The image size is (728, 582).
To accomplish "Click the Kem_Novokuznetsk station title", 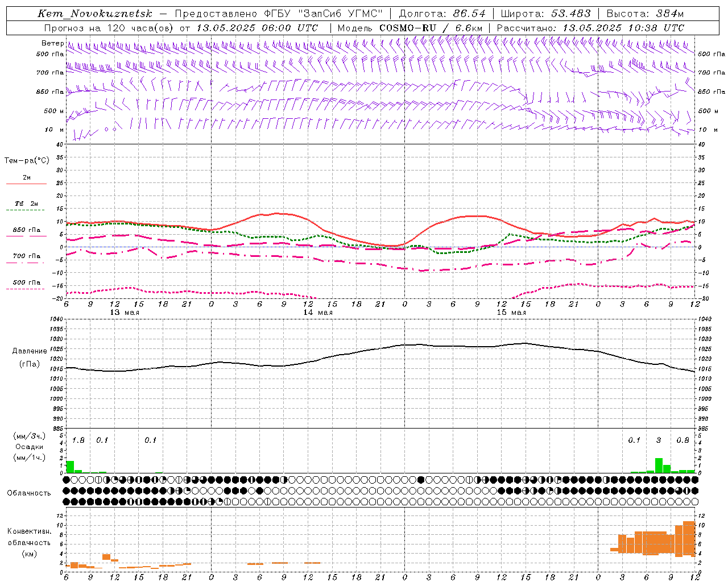I will pyautogui.click(x=95, y=14).
